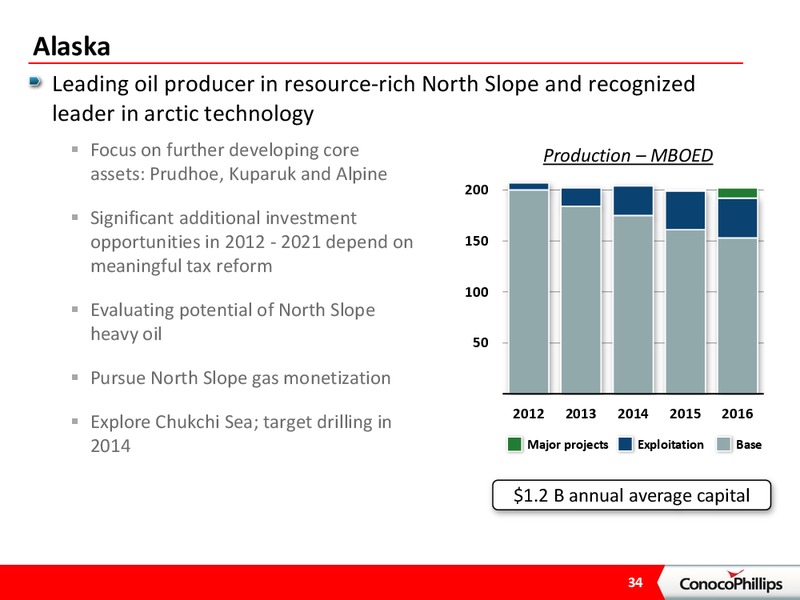800x600 pixels.
Task: Click the 'Major projects' legend label
Action: [x=567, y=444]
